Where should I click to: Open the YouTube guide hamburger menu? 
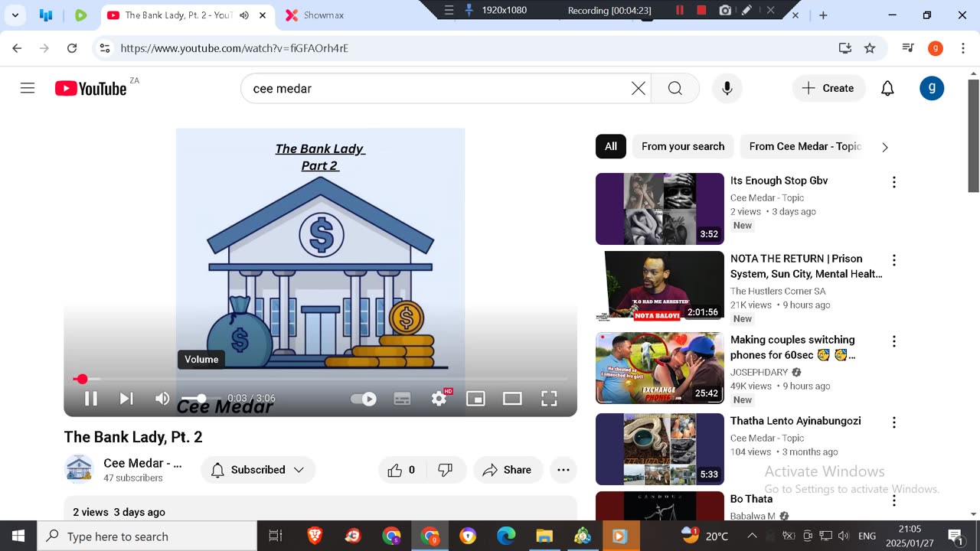(x=28, y=88)
